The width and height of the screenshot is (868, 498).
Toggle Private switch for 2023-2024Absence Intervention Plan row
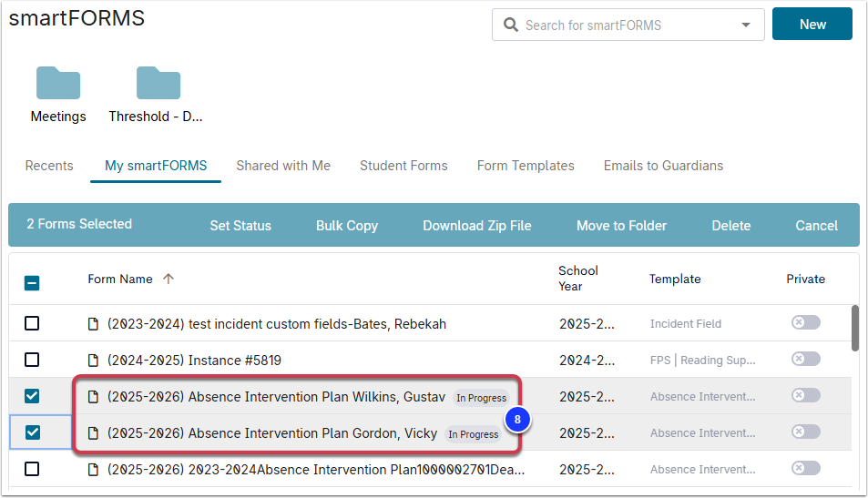pyautogui.click(x=805, y=469)
